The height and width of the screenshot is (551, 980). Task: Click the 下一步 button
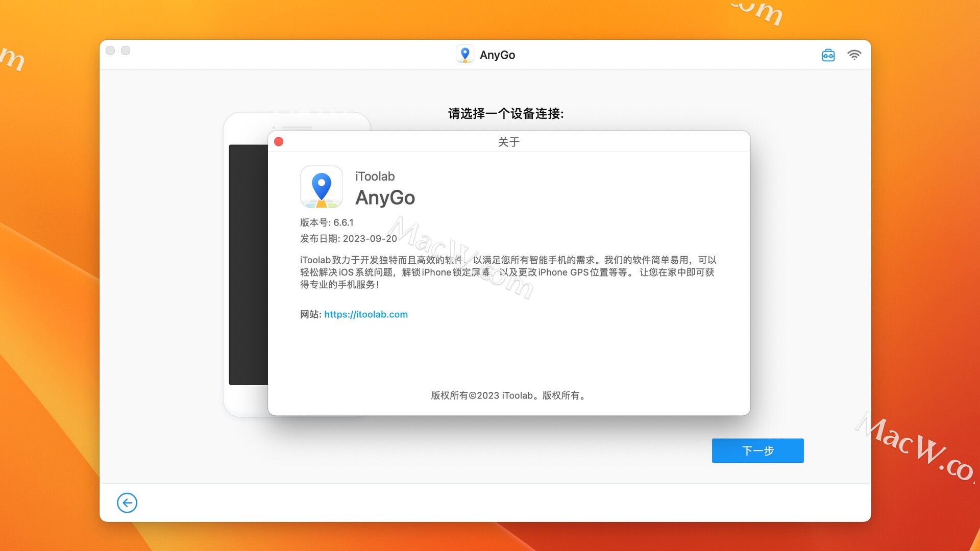[x=757, y=450]
